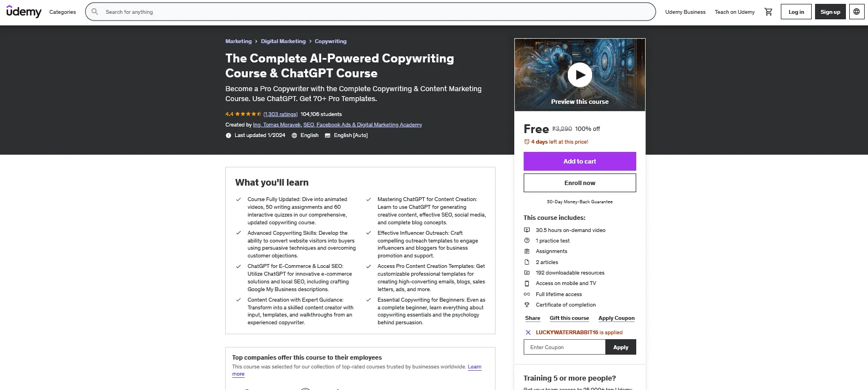Open SEO, Facebook Ads & Digital Marketing Academy link
Screen dimensions: 868x390
coord(363,125)
